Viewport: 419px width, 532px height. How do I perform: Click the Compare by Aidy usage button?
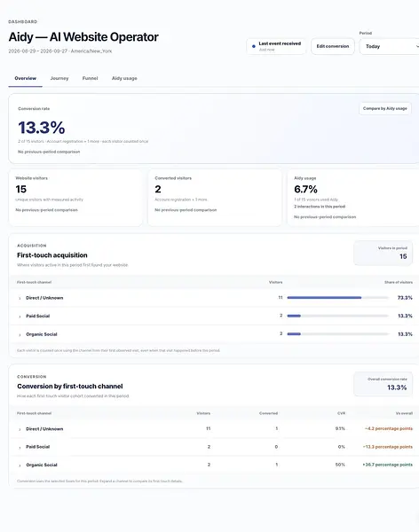[385, 108]
